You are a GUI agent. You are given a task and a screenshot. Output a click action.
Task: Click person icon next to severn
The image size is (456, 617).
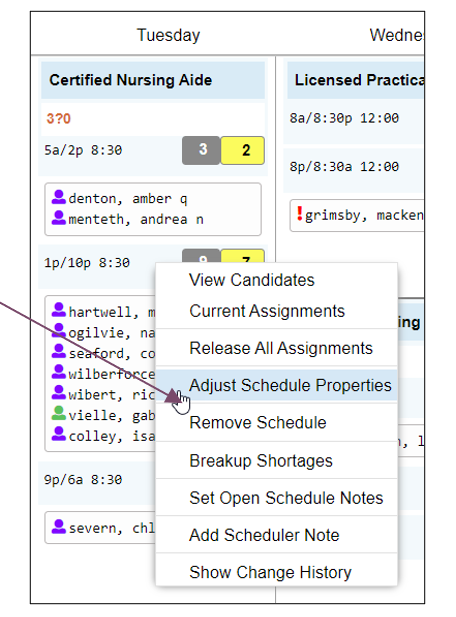59,526
